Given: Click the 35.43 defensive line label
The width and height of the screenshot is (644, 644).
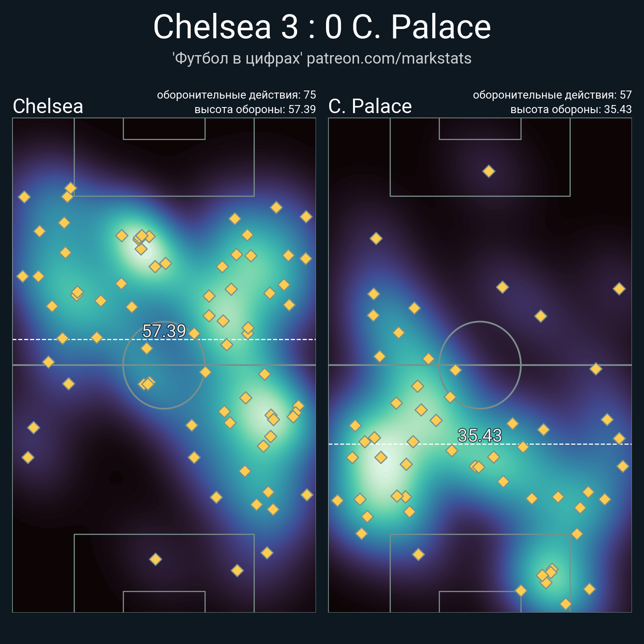Looking at the screenshot, I should pos(480,435).
